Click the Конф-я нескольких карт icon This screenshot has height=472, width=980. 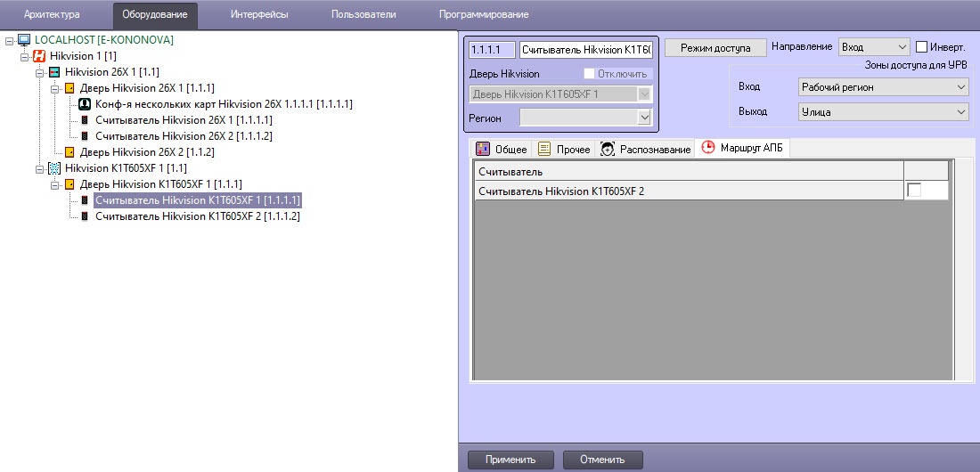86,104
